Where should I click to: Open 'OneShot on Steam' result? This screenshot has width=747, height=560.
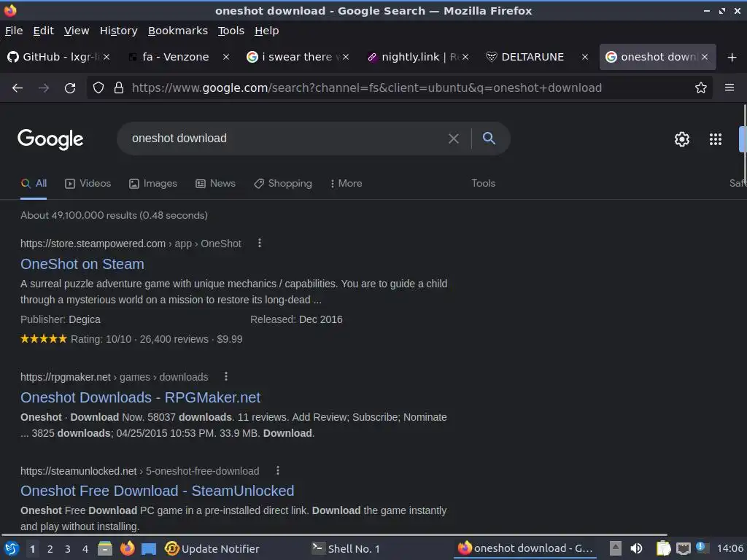tap(82, 264)
